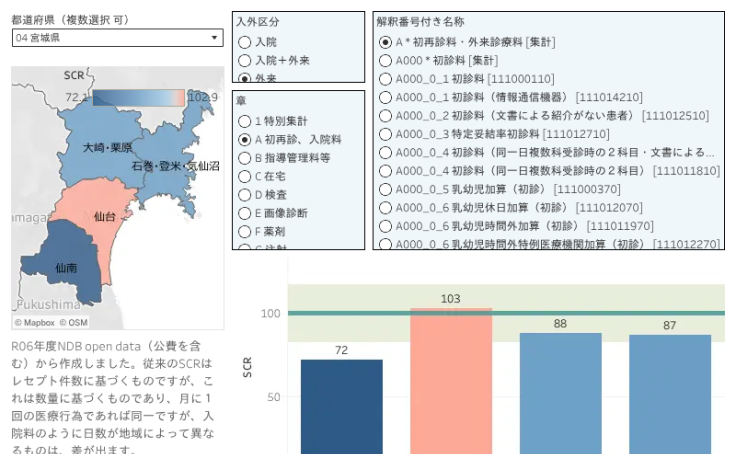736x454 pixels.
Task: Click the dark blue bar labeled 72
Action: pyautogui.click(x=342, y=407)
